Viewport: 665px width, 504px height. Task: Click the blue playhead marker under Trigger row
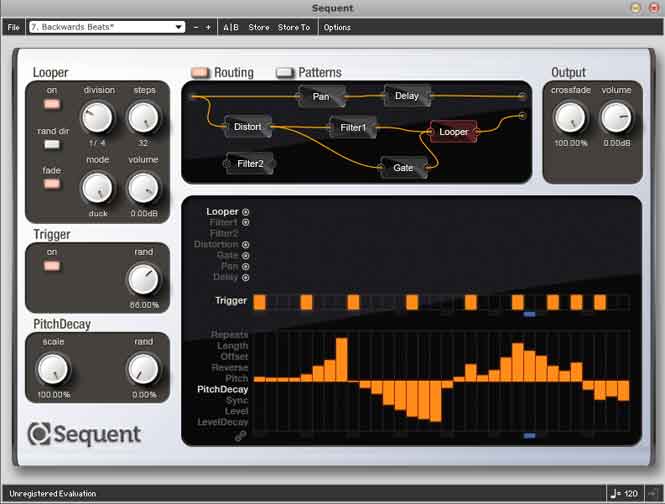click(x=529, y=314)
